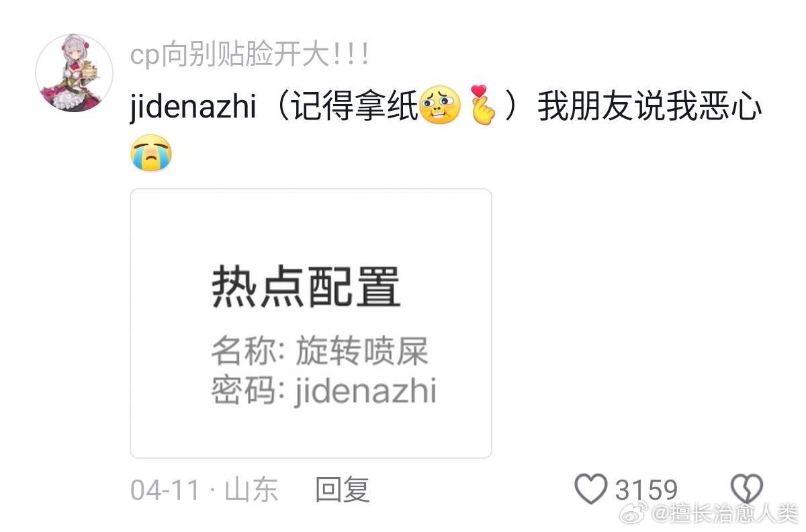Open username cp向别贴脸开大!!!
Image resolution: width=806 pixels, height=532 pixels.
coord(249,55)
